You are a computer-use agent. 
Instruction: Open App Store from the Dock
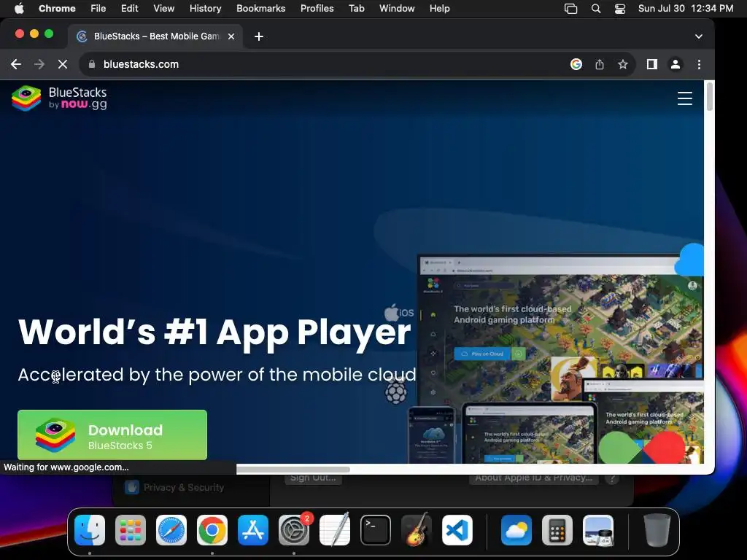tap(253, 530)
